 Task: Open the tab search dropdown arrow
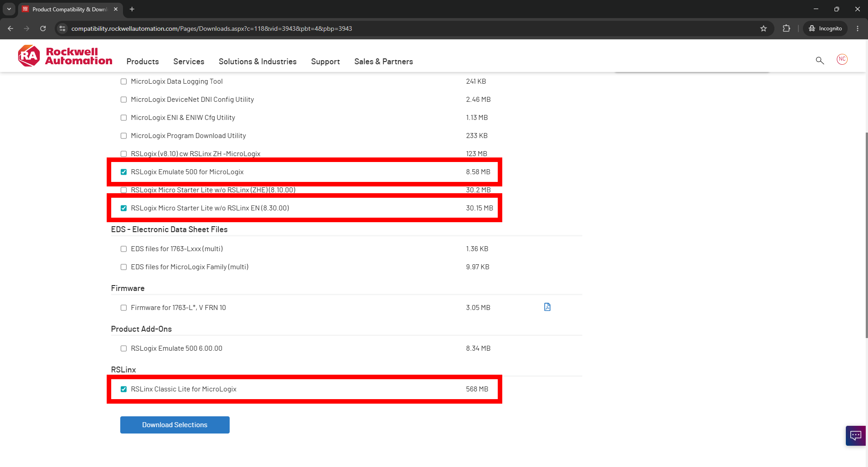(x=9, y=9)
